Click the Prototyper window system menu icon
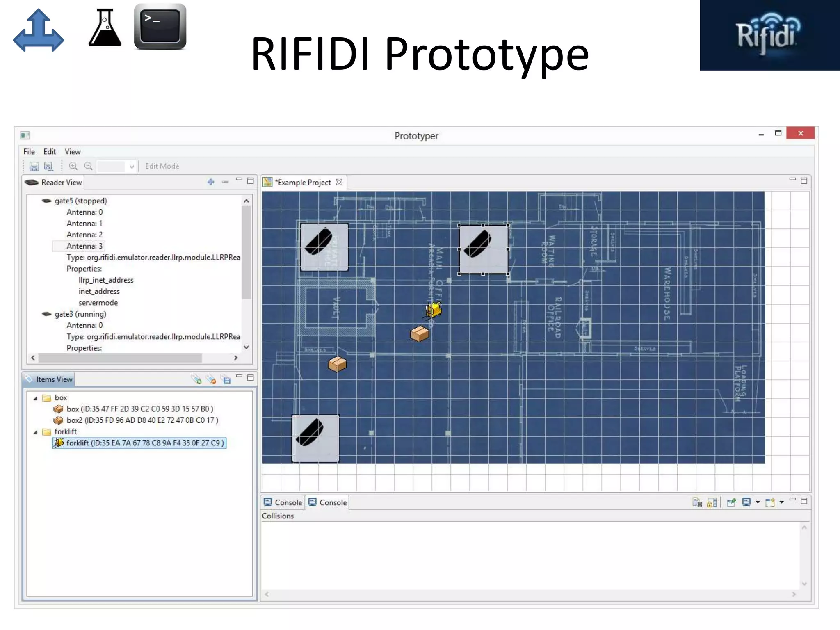Viewport: 840px width, 630px height. 25,135
